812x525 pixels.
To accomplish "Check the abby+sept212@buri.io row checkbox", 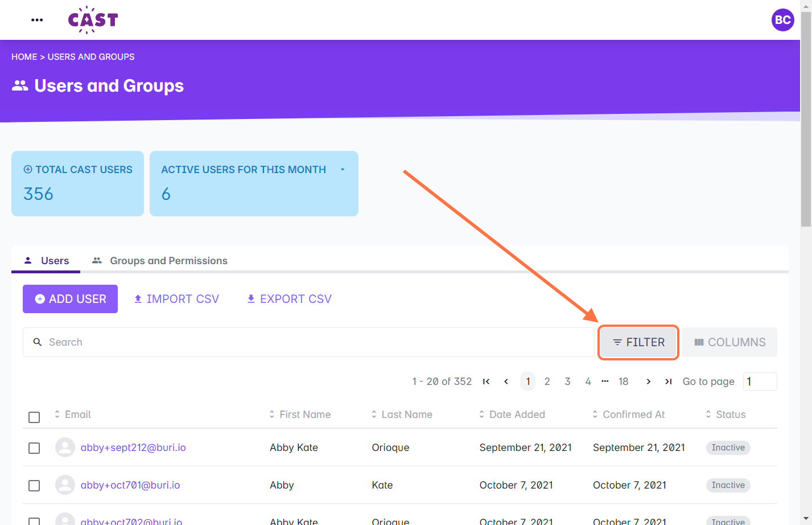I will [x=34, y=448].
